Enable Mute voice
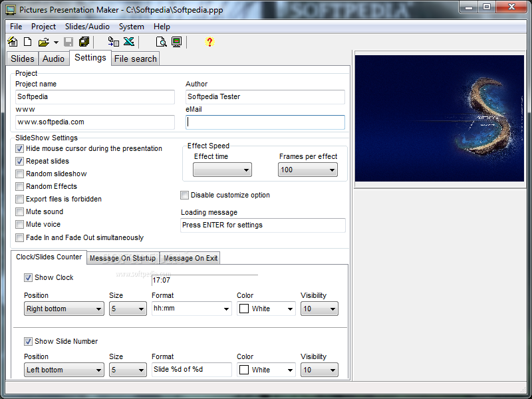This screenshot has height=399, width=532. [x=20, y=225]
